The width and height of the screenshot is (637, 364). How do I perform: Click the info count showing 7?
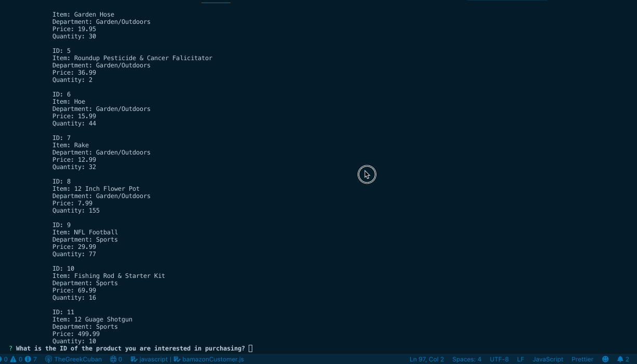click(31, 359)
